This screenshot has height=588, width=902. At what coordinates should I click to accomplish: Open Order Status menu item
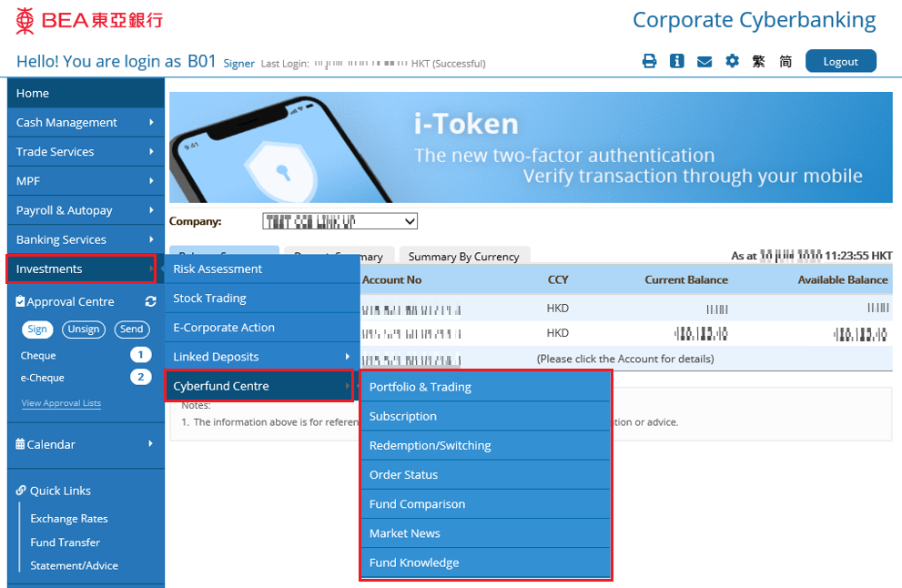click(x=485, y=474)
